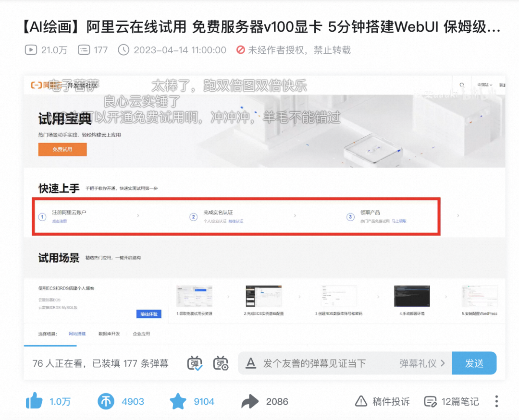Open the three-dot more options menu
Viewport: 519px width, 420px height.
click(x=496, y=401)
